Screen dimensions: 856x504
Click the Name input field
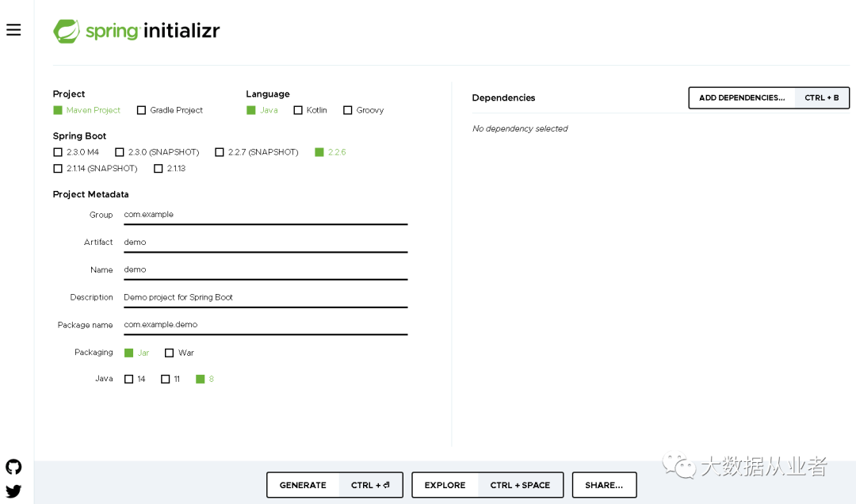click(x=266, y=270)
